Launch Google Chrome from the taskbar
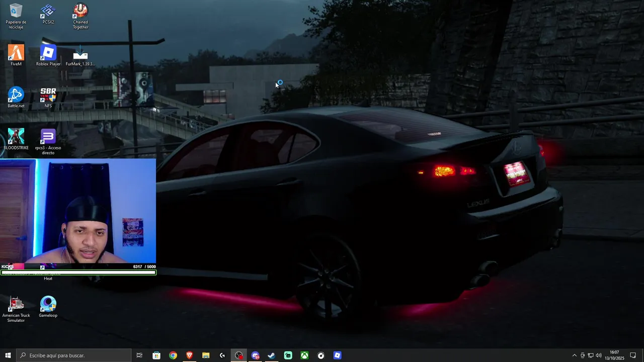The width and height of the screenshot is (644, 362). pos(173,355)
